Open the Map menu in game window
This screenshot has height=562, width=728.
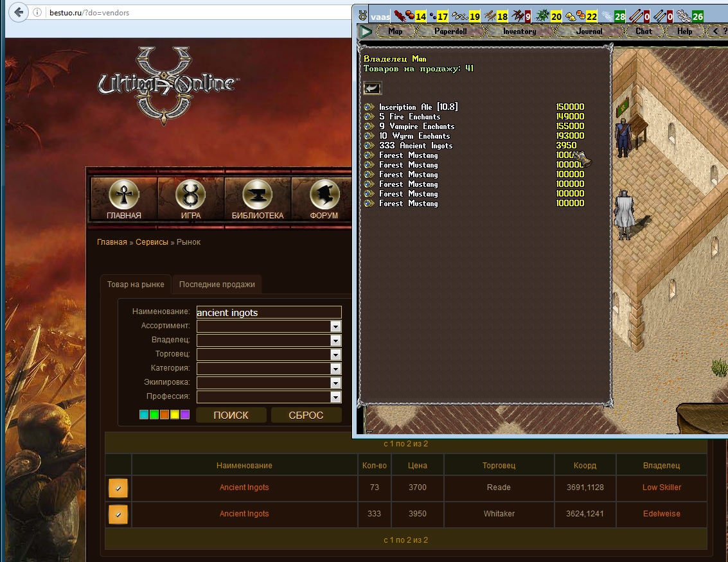pos(395,31)
